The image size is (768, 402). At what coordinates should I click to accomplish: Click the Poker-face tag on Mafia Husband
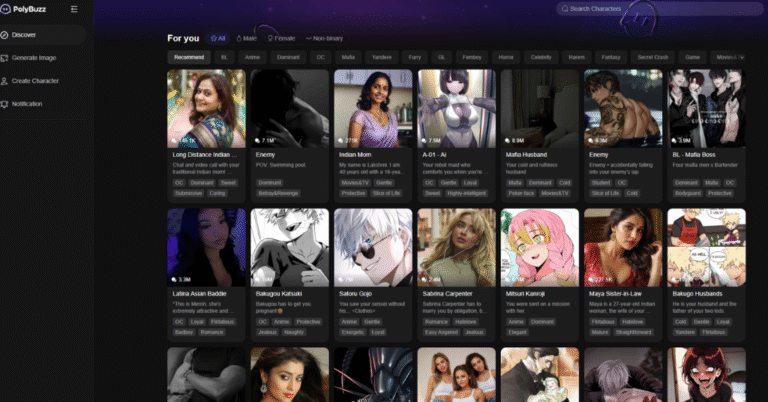click(521, 193)
